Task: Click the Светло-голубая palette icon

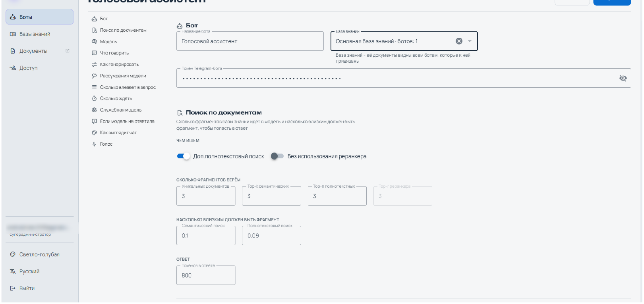Action: pyautogui.click(x=13, y=254)
